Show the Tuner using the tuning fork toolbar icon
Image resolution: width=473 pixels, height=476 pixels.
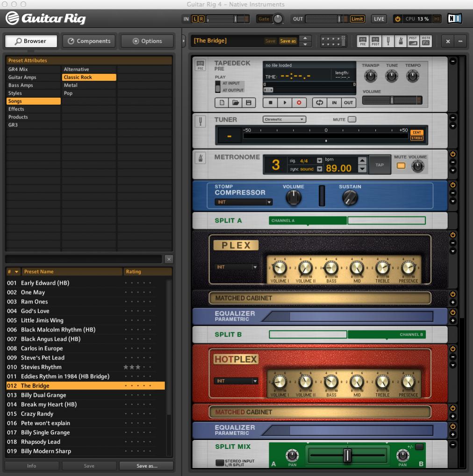click(x=388, y=41)
